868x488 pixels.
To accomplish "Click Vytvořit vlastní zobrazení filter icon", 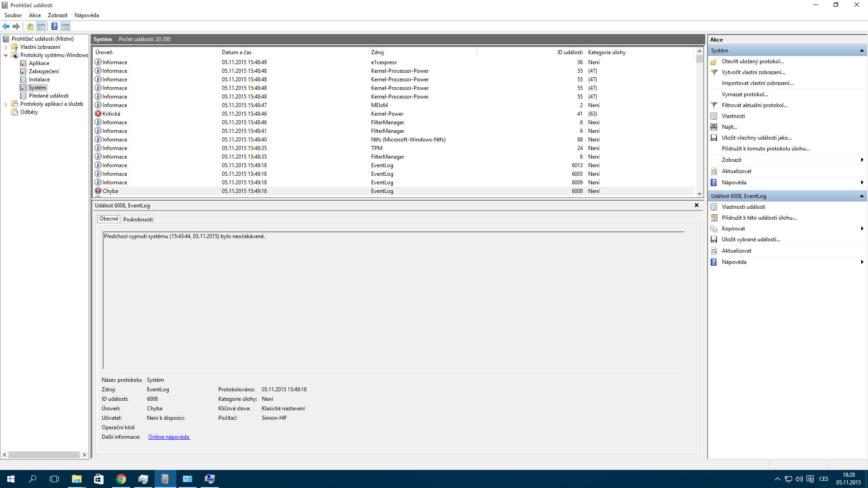I will click(x=714, y=72).
